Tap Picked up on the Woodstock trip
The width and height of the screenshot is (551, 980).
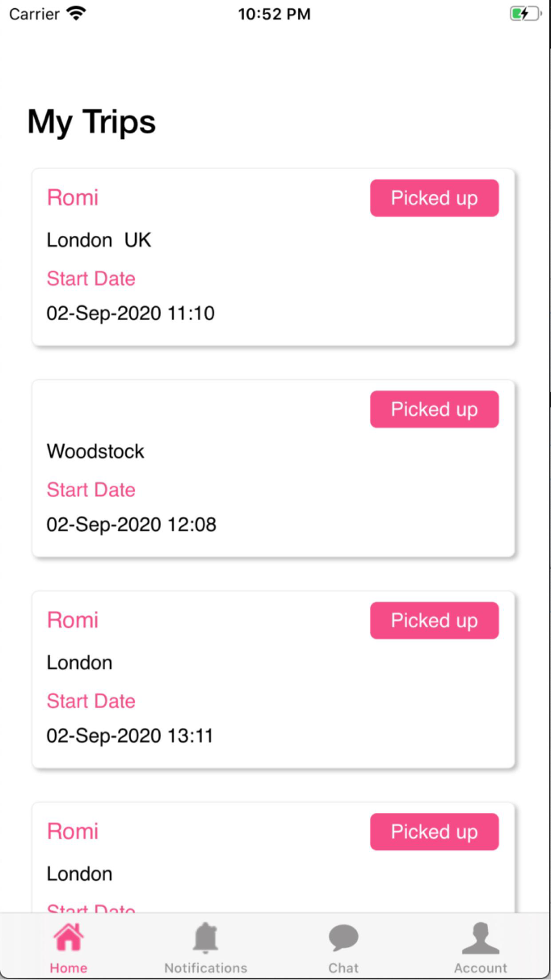point(434,409)
